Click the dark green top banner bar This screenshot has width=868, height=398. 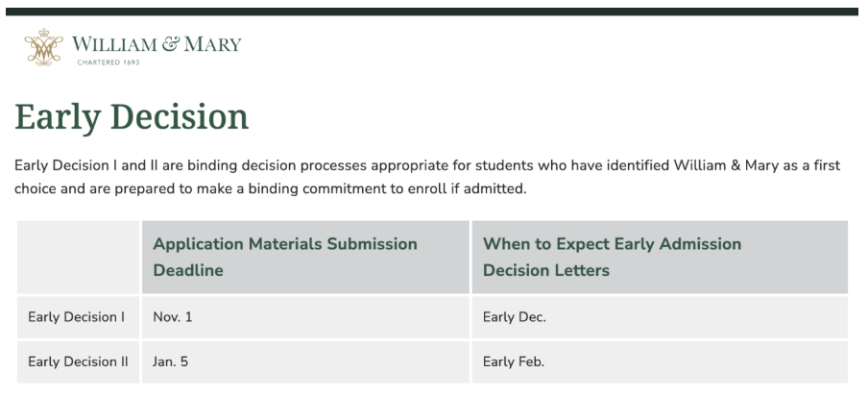(x=432, y=12)
